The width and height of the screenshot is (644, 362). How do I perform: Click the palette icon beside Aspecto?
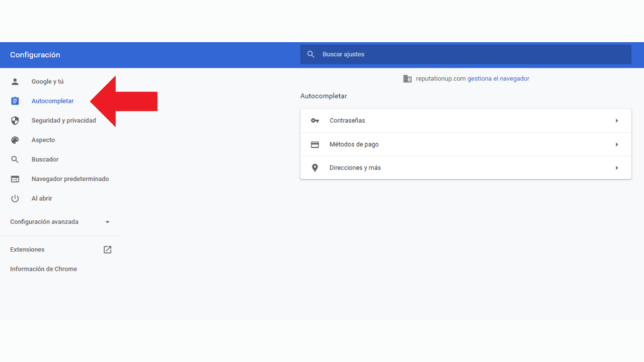[x=15, y=140]
